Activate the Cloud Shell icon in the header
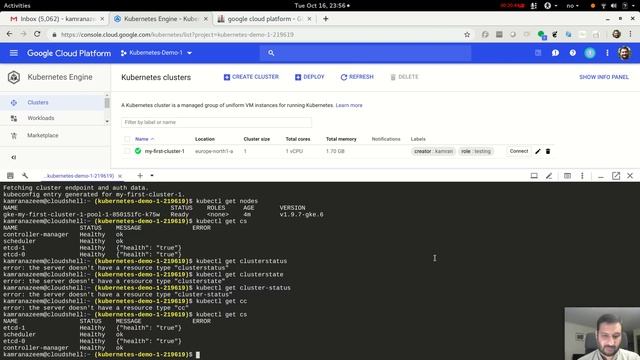This screenshot has width=640, height=360. point(538,53)
